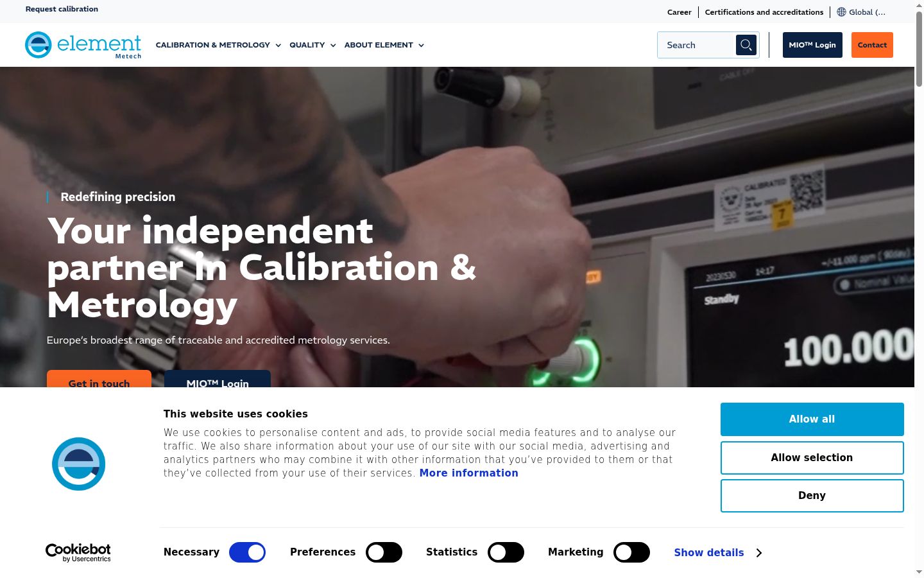The height and width of the screenshot is (578, 924).
Task: Click the search magnifier icon button
Action: click(x=746, y=45)
